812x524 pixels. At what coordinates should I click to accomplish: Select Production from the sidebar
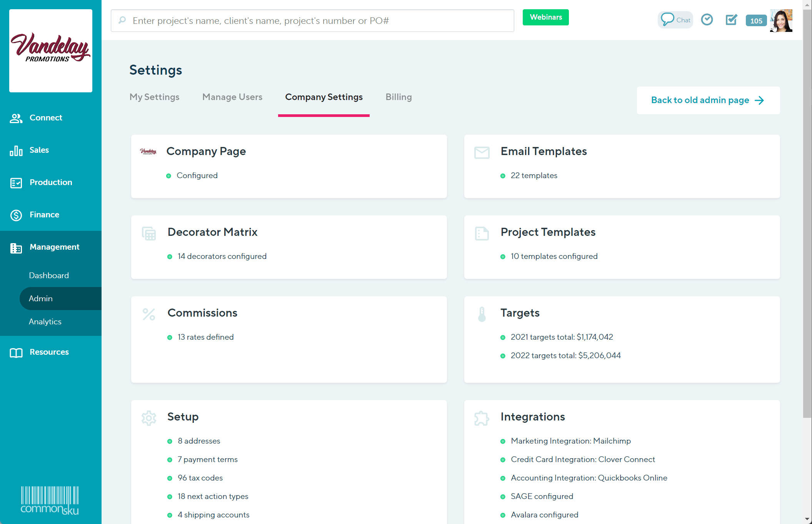tap(50, 182)
